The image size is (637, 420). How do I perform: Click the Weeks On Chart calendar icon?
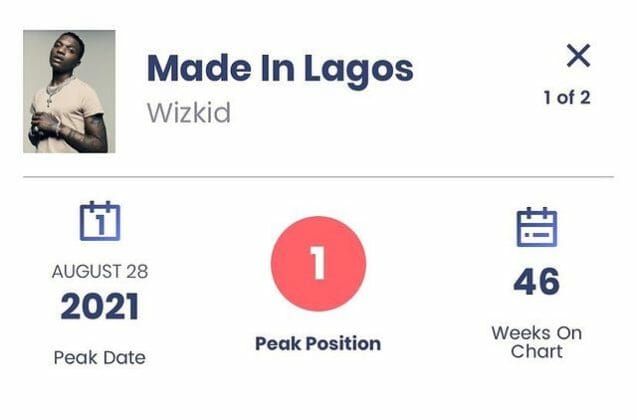[x=536, y=226]
